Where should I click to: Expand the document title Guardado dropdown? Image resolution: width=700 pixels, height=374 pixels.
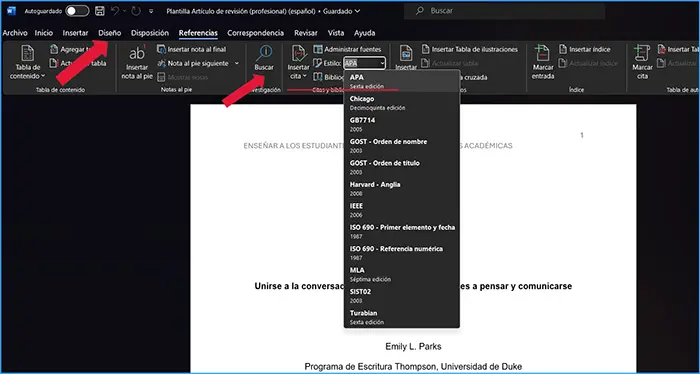(x=357, y=11)
